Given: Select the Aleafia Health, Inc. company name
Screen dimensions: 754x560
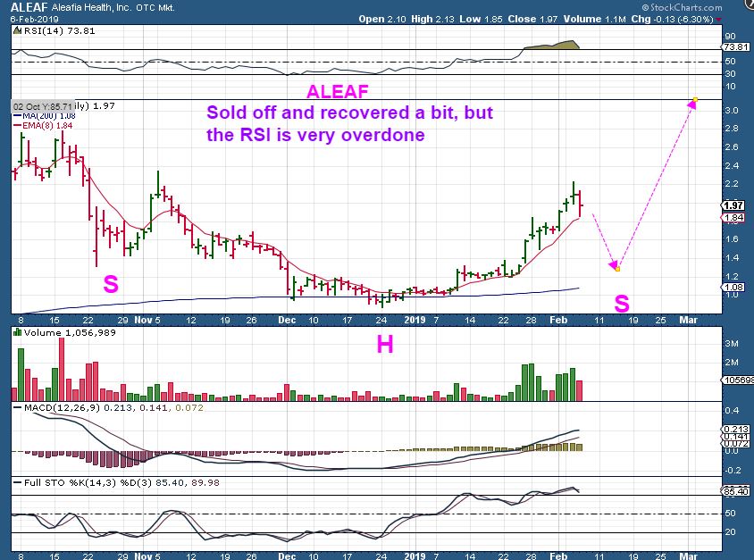Looking at the screenshot, I should point(92,8).
